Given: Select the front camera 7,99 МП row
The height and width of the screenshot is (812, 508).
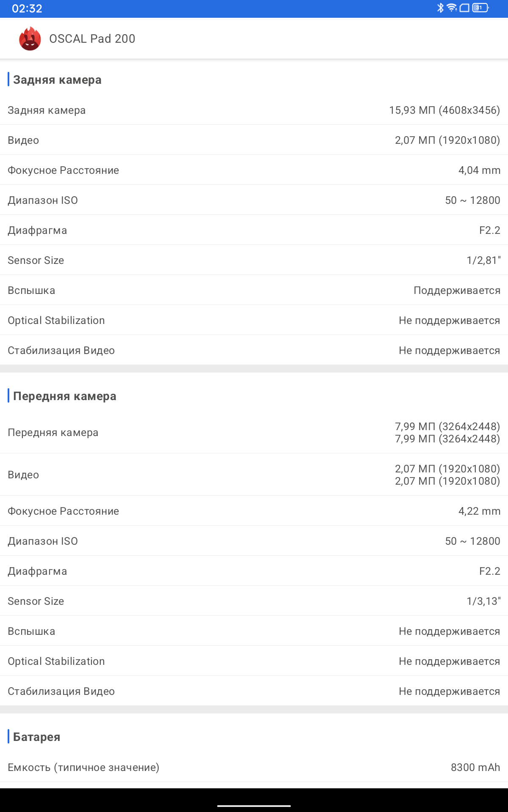Looking at the screenshot, I should pyautogui.click(x=254, y=433).
